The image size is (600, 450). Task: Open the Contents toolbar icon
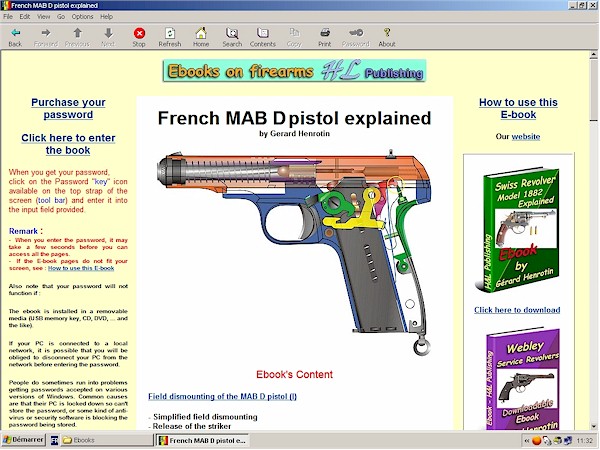pyautogui.click(x=262, y=33)
